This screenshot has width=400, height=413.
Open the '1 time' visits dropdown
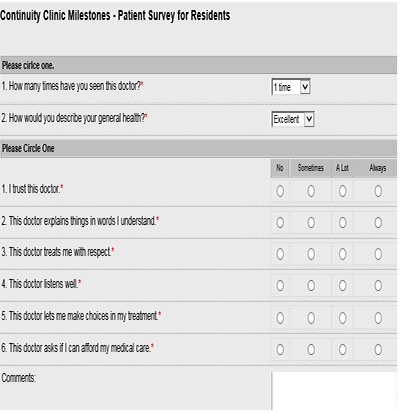point(291,87)
